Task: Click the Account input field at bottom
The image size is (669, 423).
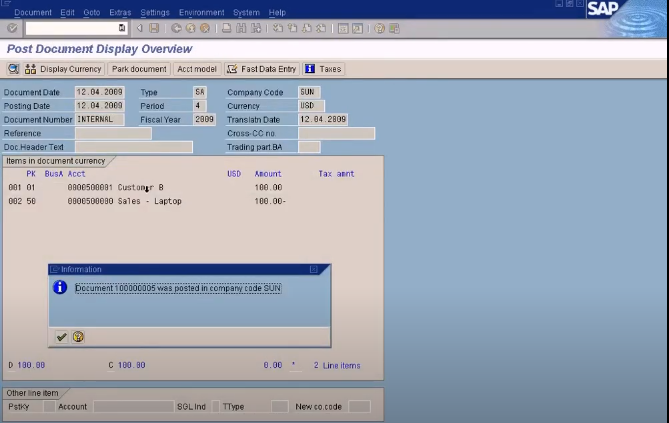Action: [134, 406]
